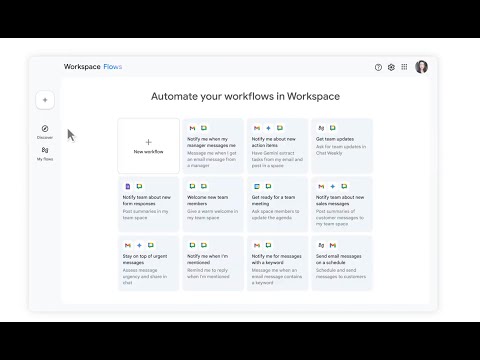The height and width of the screenshot is (360, 480).
Task: Open 'Notify me about new action items' template
Action: tap(277, 146)
